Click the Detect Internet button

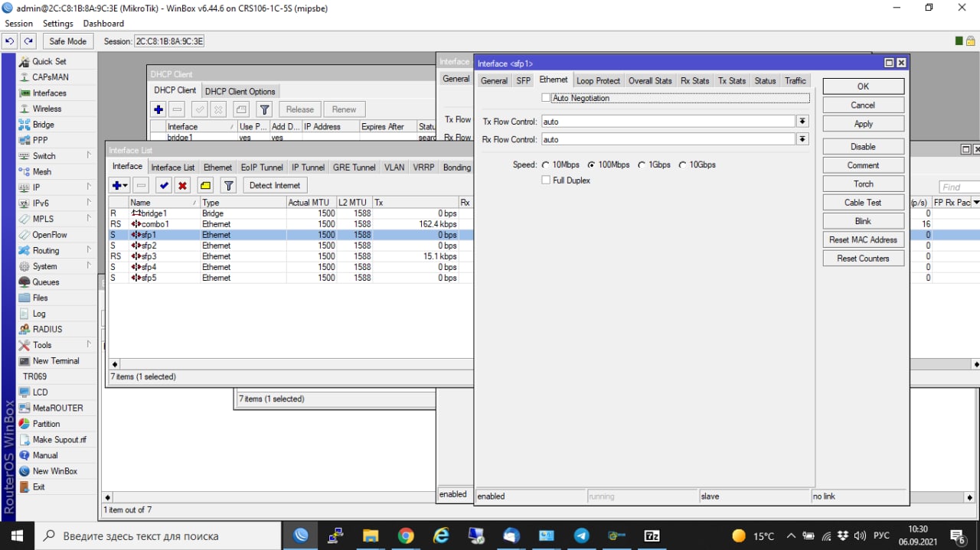coord(275,185)
